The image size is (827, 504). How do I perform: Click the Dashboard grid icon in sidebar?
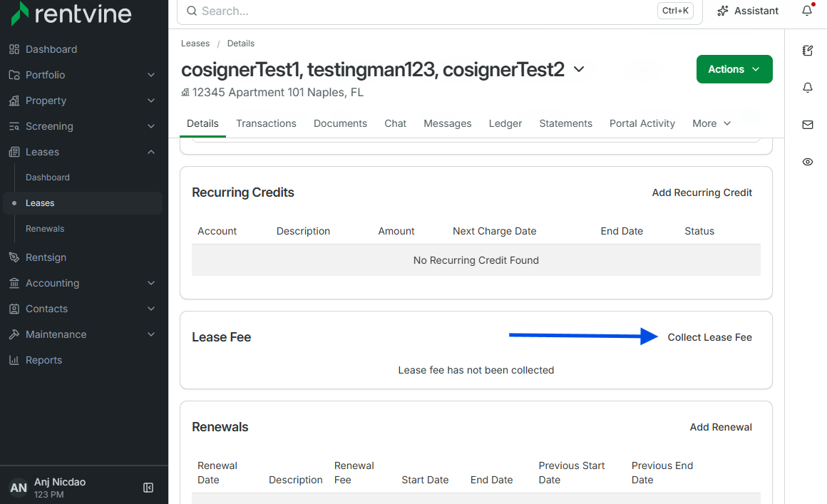[x=14, y=49]
